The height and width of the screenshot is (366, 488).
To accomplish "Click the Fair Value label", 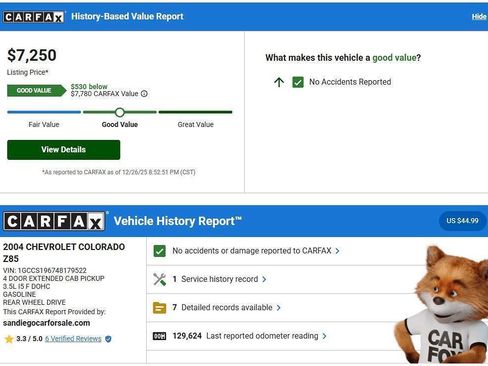I will point(44,125).
